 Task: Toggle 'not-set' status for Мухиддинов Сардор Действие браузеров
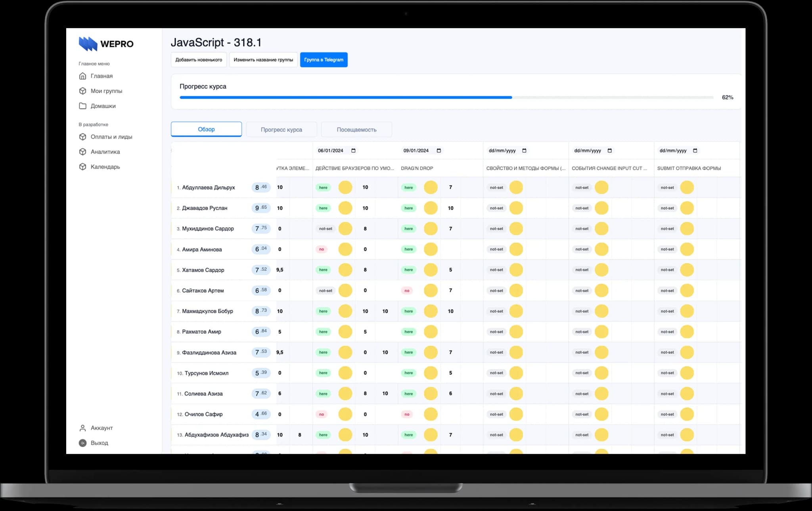point(326,229)
